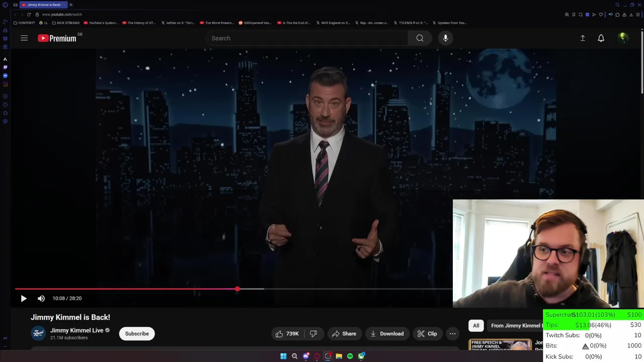Mute the video with the speaker icon
The image size is (644, 362).
41,298
